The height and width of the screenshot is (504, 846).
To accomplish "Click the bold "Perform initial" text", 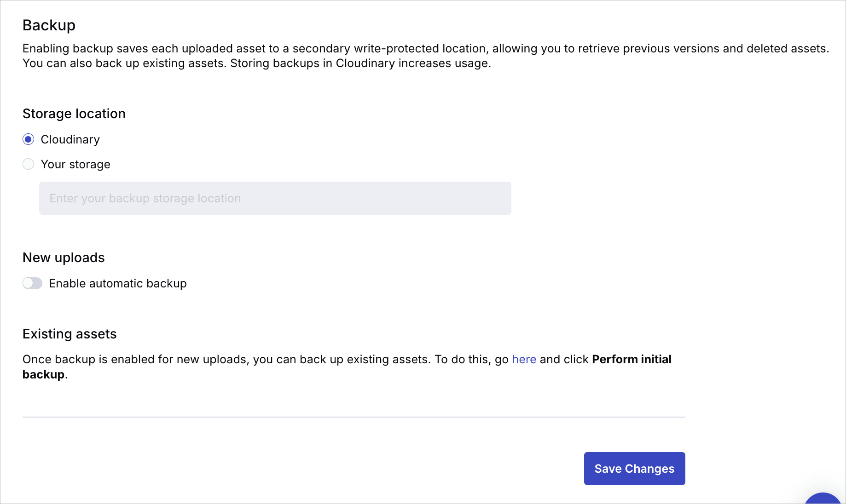I will (x=632, y=359).
